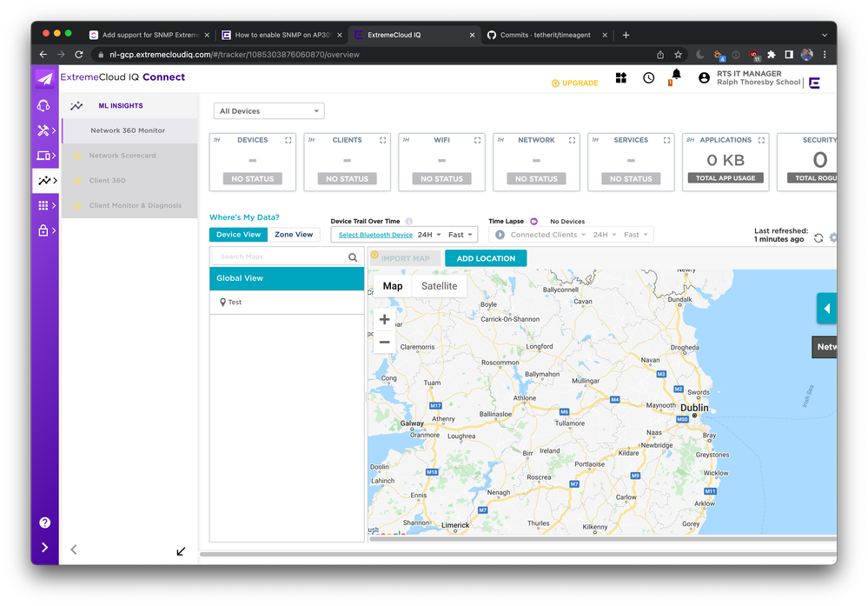The height and width of the screenshot is (606, 868).
Task: Open the All Devices dropdown
Action: point(268,111)
